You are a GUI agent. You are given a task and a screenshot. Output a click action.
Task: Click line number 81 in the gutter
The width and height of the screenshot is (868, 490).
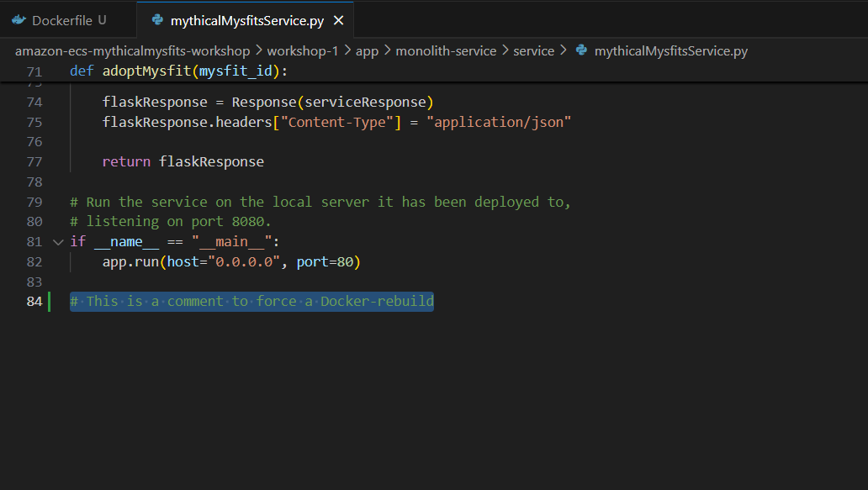tap(34, 242)
